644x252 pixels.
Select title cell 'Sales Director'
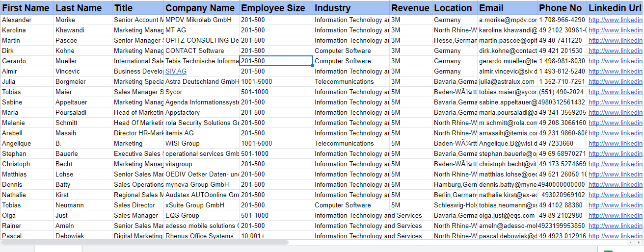point(138,205)
